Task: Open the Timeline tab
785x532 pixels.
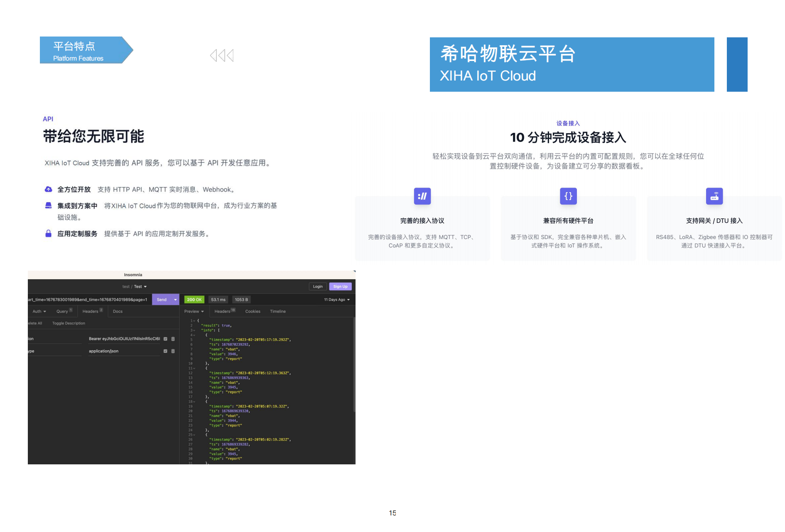Action: 277,311
